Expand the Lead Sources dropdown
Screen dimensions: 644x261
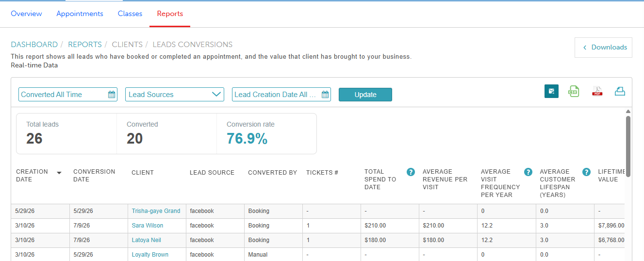175,95
